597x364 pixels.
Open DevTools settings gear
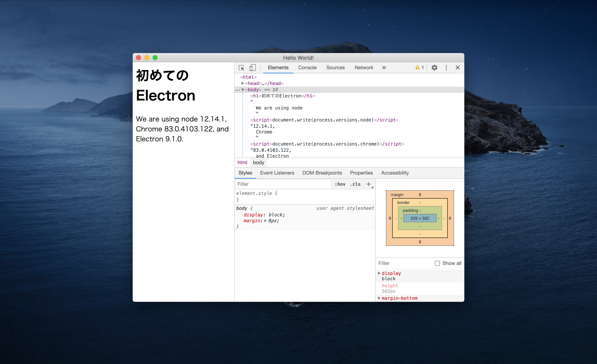click(x=434, y=68)
